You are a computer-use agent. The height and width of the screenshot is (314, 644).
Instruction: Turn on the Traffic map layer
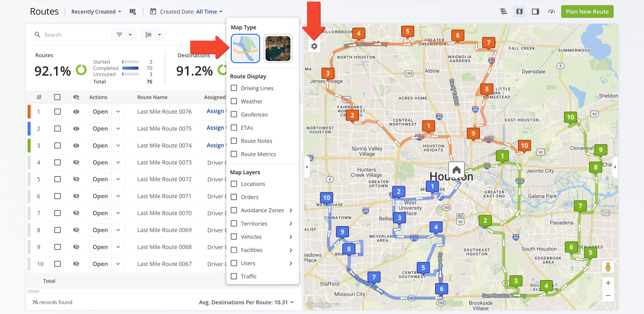click(234, 276)
